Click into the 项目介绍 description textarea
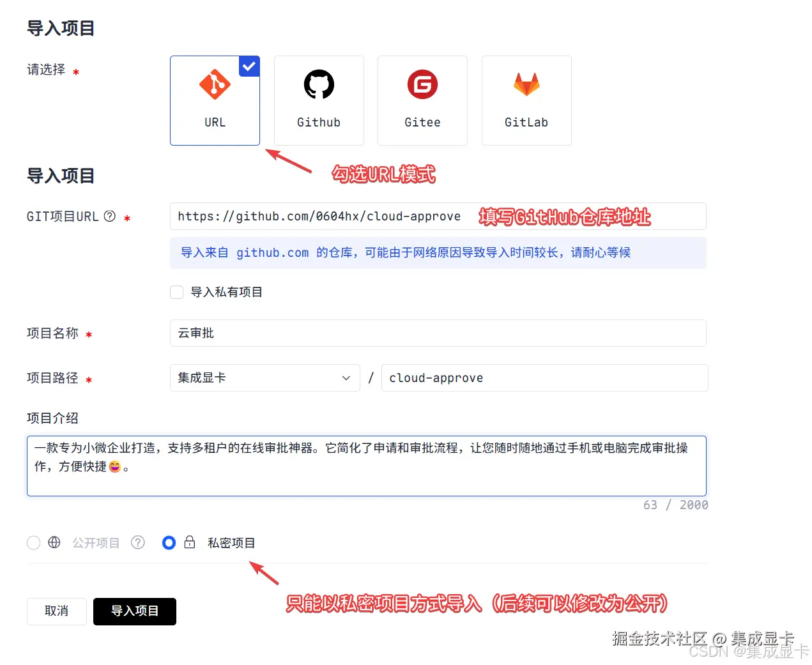The image size is (812, 665). [x=367, y=466]
